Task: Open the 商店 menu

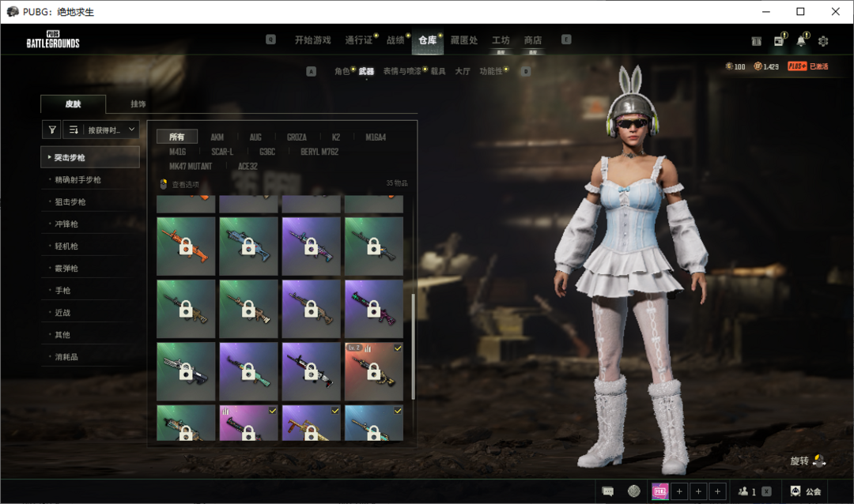Action: tap(533, 39)
